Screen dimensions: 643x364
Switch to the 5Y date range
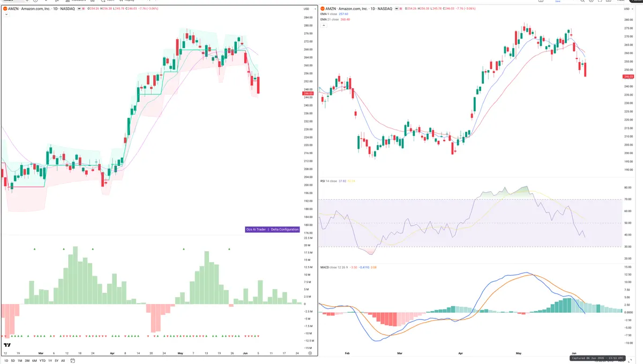56,361
